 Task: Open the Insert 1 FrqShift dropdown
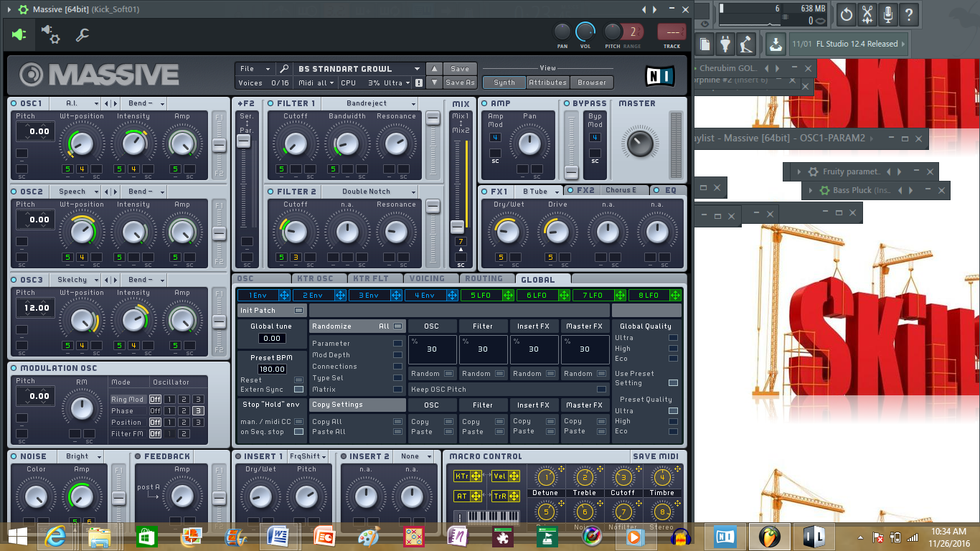point(308,456)
